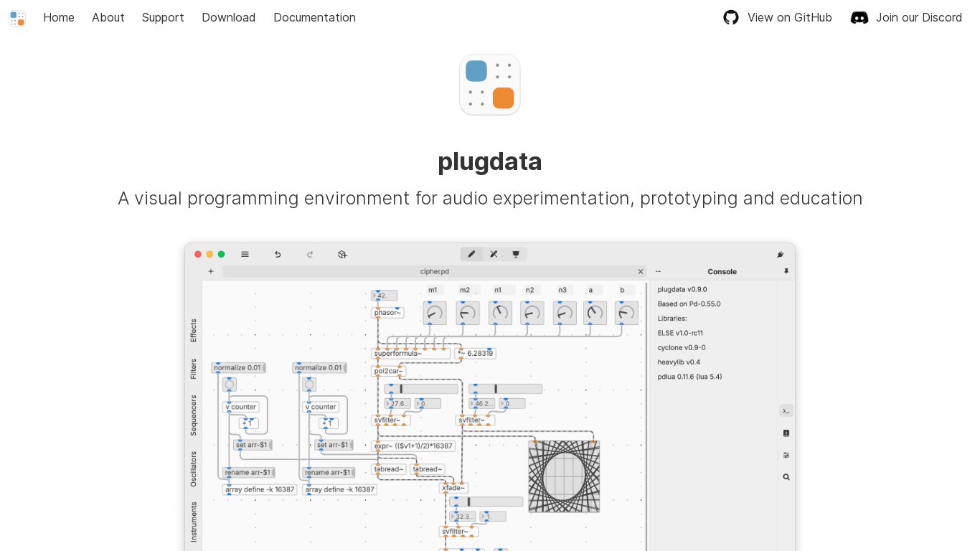Open the parameters sliders icon in sidebar
The width and height of the screenshot is (980, 551).
(786, 455)
